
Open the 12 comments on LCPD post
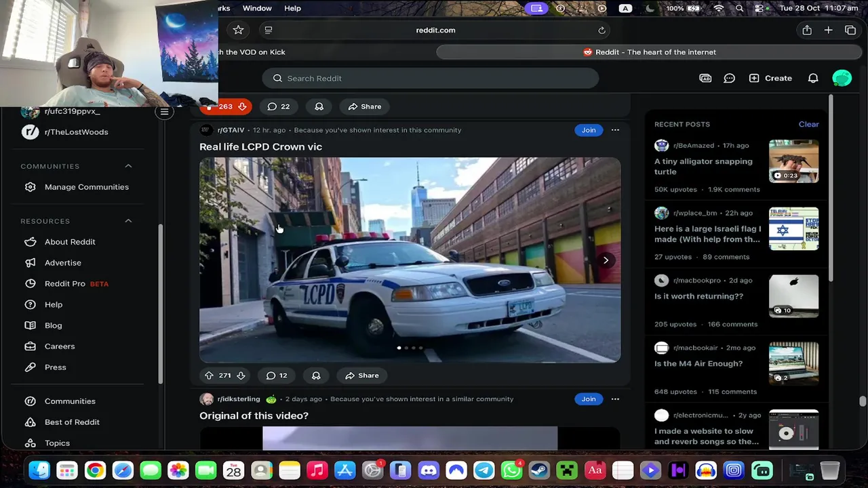coord(277,375)
